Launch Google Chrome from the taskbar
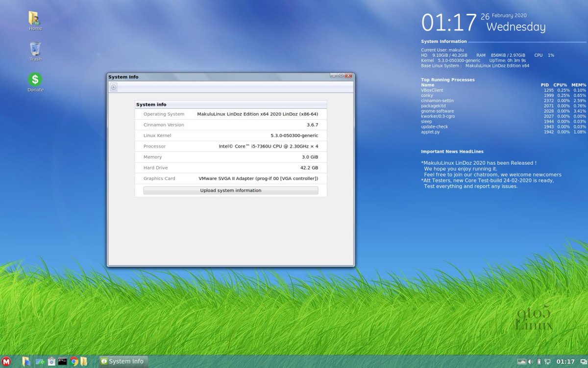This screenshot has width=588, height=368. coord(74,362)
